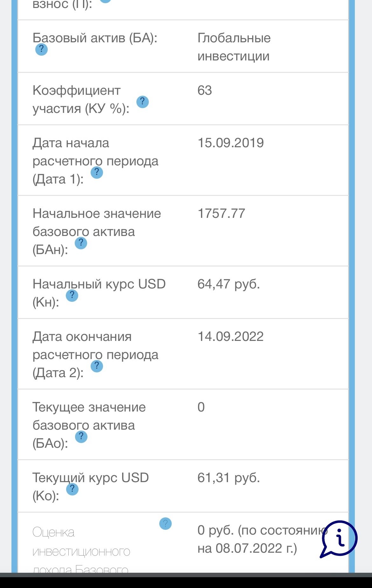The width and height of the screenshot is (372, 588).
Task: Click the initial rate 64,47 руб.
Action: point(229,284)
